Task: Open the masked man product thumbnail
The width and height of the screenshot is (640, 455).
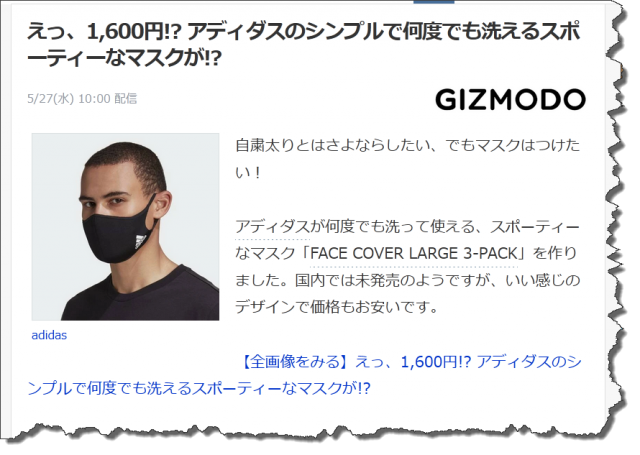Action: (126, 226)
